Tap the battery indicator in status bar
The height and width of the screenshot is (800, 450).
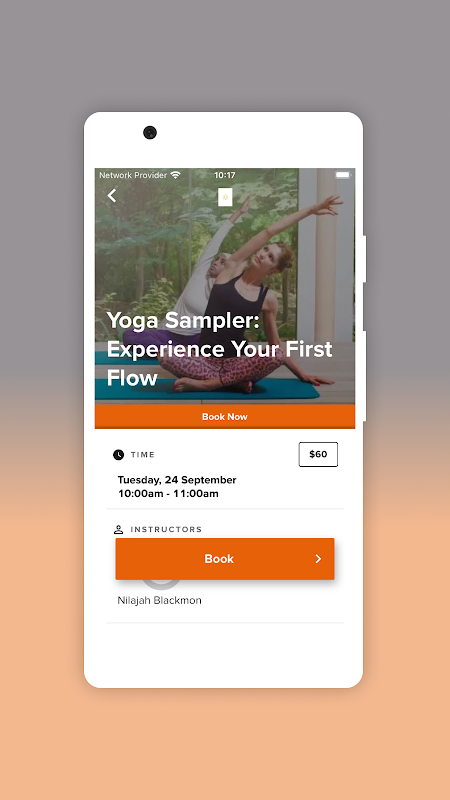pyautogui.click(x=342, y=175)
